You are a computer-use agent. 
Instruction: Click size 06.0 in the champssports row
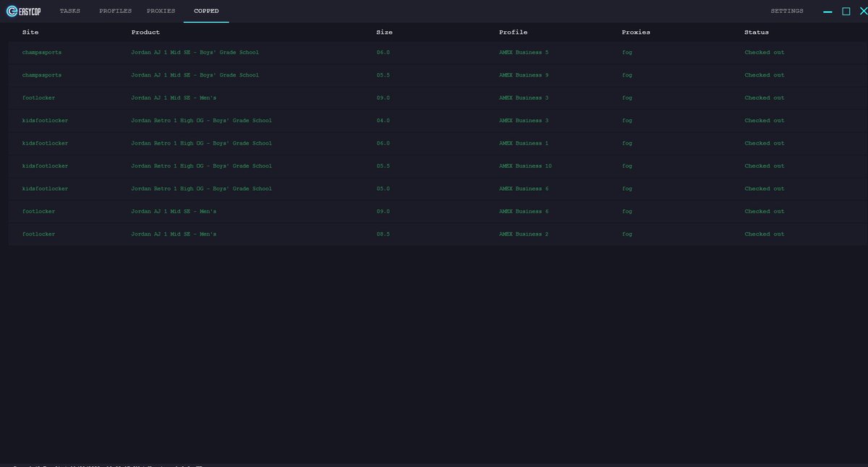(383, 53)
